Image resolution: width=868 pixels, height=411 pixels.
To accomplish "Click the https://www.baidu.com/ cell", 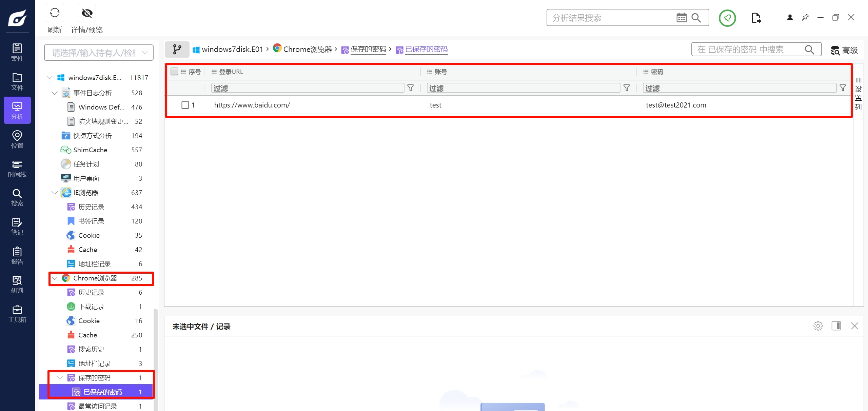I will click(252, 105).
